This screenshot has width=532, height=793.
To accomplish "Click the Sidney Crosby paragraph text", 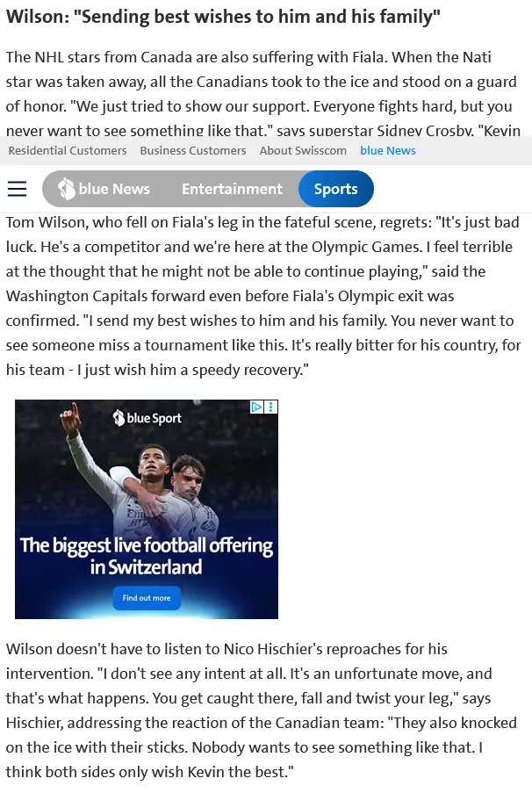I will pyautogui.click(x=262, y=94).
